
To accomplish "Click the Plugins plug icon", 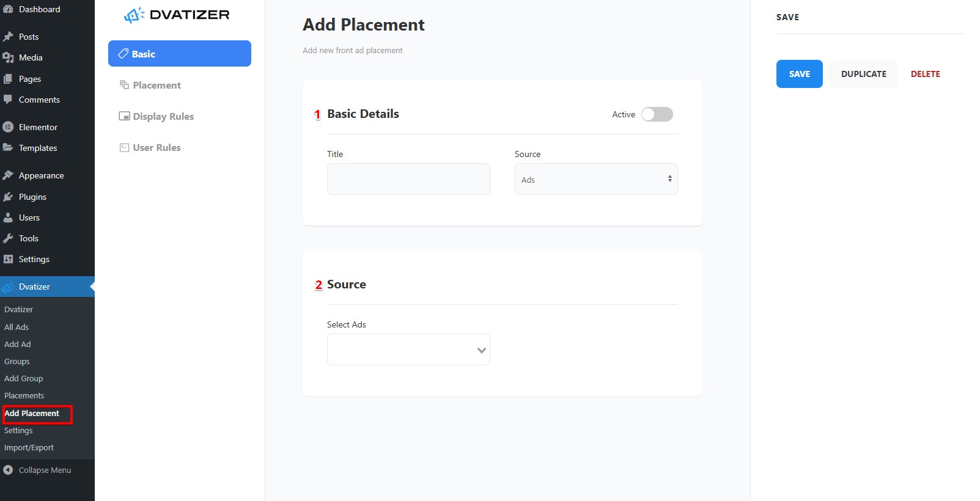I will click(8, 197).
